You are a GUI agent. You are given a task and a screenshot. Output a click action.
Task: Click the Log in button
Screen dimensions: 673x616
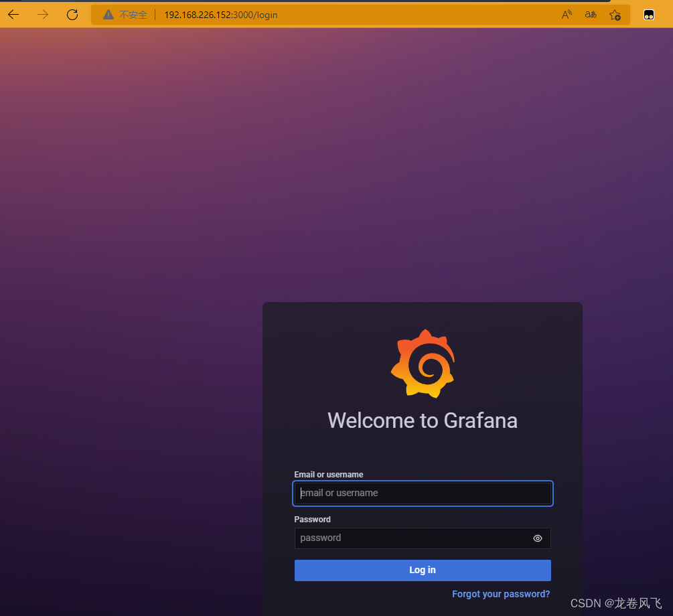coord(423,570)
